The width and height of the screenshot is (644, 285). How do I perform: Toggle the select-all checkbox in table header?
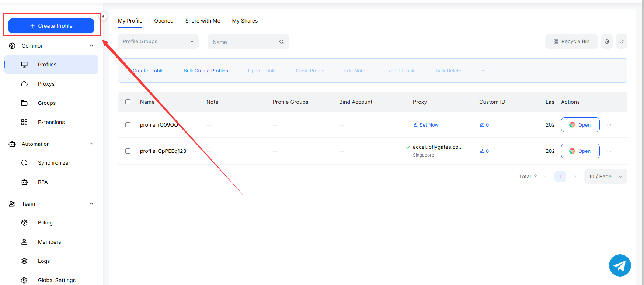coord(128,102)
